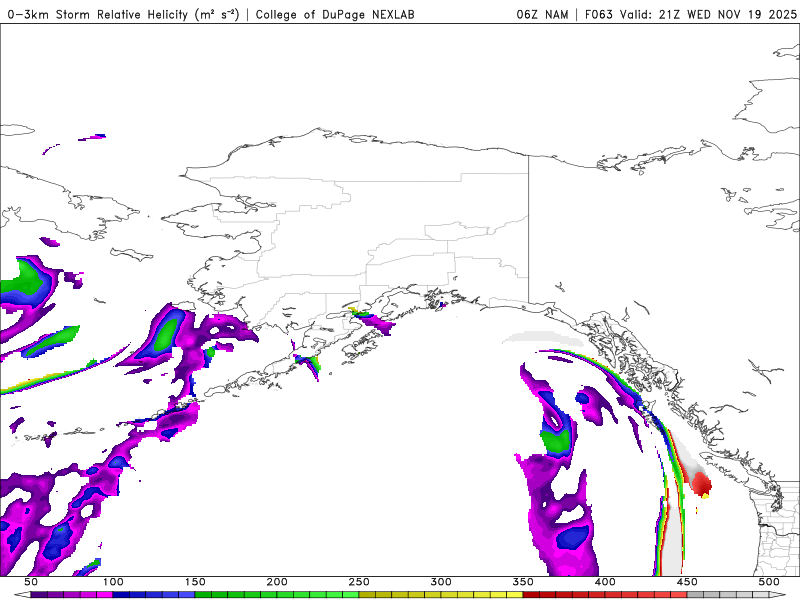
Task: Click the '0-3km Storm Relative Helicity' title text
Action: 123,14
